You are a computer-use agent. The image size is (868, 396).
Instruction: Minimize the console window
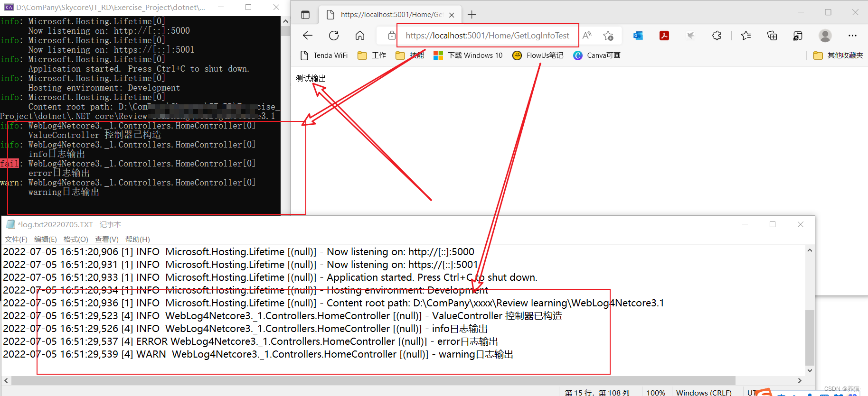221,7
